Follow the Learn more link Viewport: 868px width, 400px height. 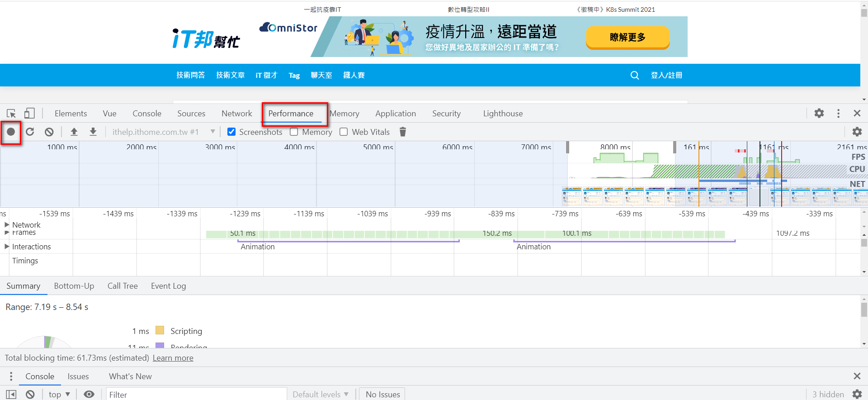click(173, 358)
